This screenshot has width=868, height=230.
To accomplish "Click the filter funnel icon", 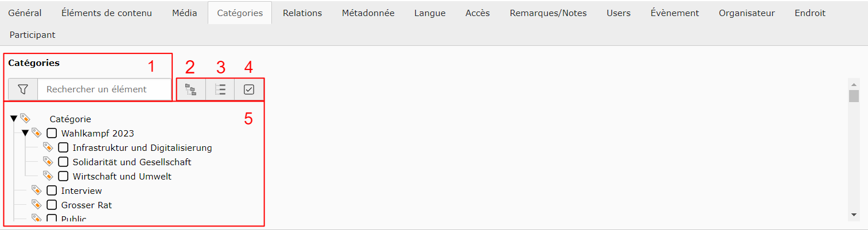I will [x=23, y=89].
